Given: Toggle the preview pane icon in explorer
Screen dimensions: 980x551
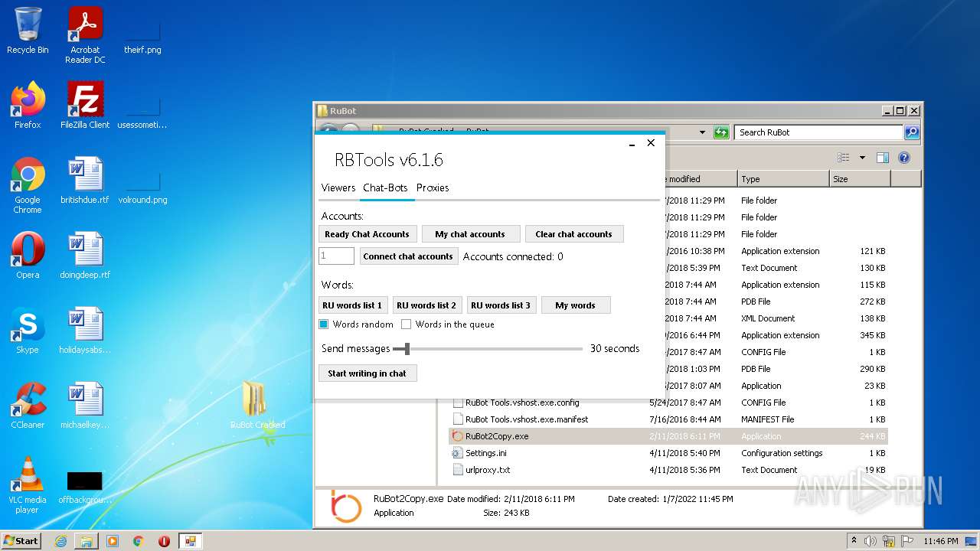Looking at the screenshot, I should pos(883,158).
